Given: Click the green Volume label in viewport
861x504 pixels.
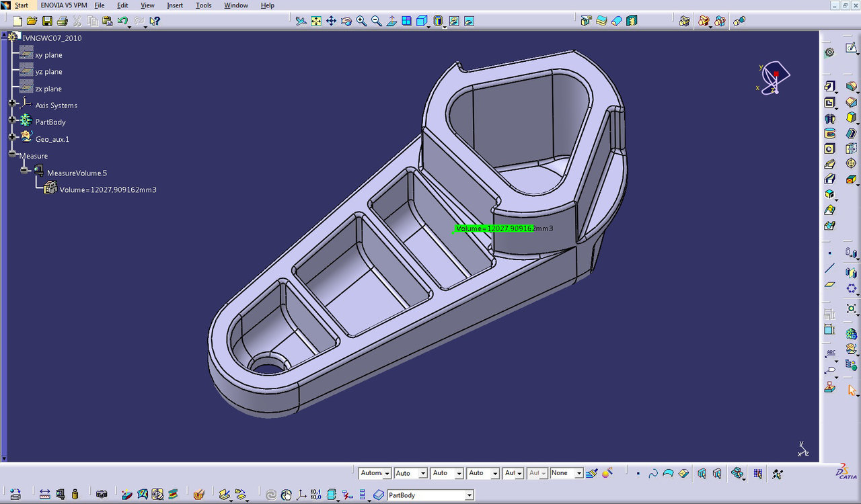Looking at the screenshot, I should (x=494, y=228).
